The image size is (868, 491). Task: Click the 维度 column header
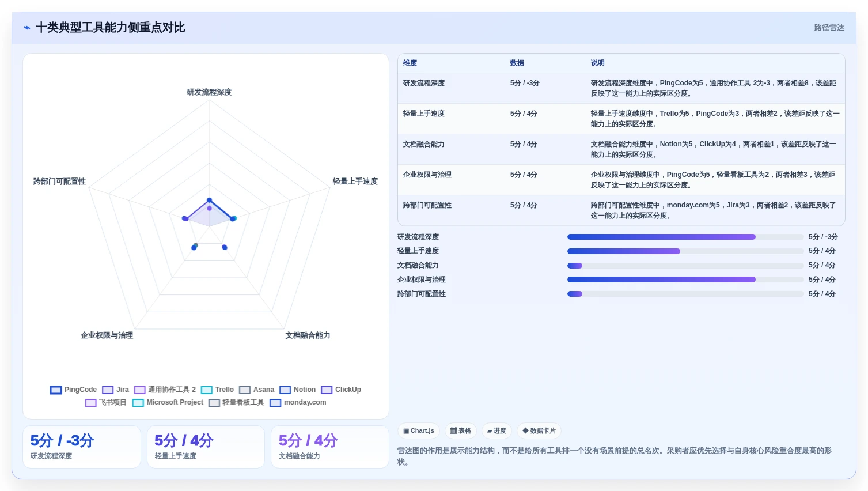pyautogui.click(x=410, y=63)
